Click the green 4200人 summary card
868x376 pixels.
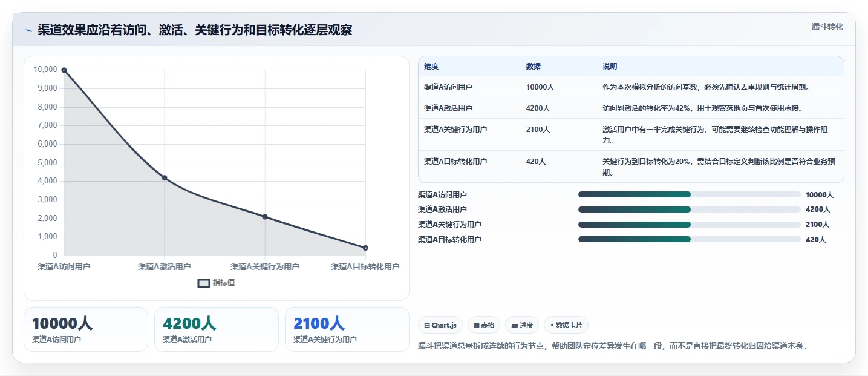tap(217, 329)
